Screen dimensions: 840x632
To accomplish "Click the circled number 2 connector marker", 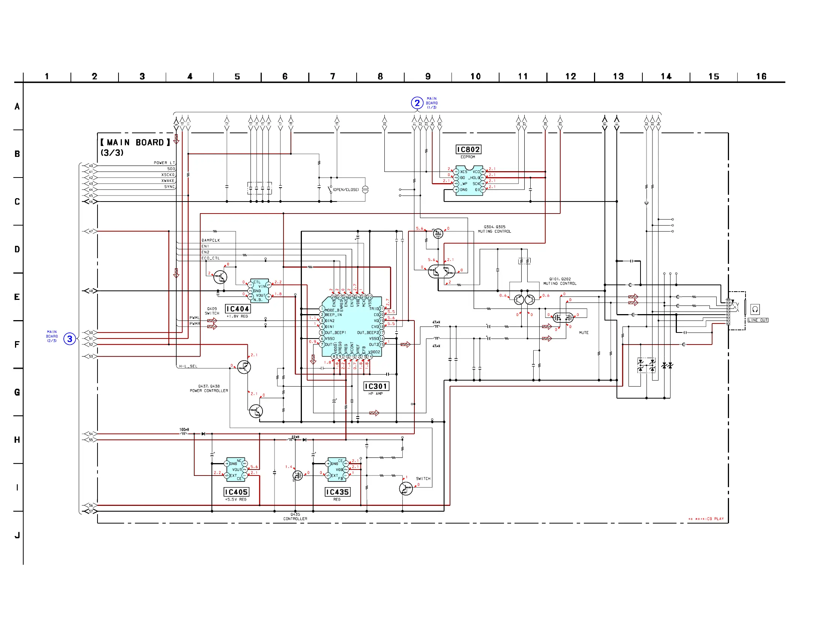I will (x=417, y=103).
